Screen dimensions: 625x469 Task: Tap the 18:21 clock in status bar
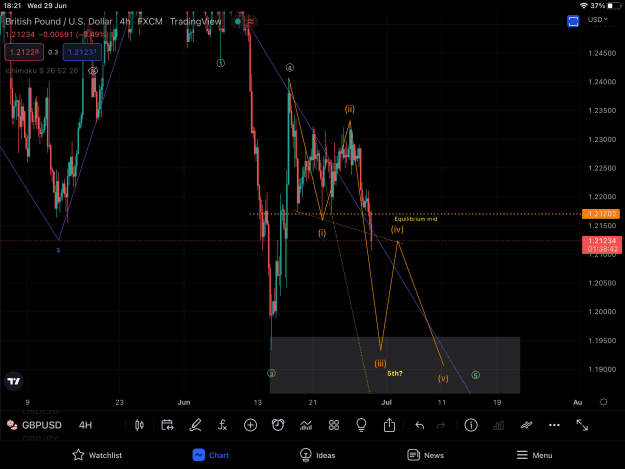[12, 6]
